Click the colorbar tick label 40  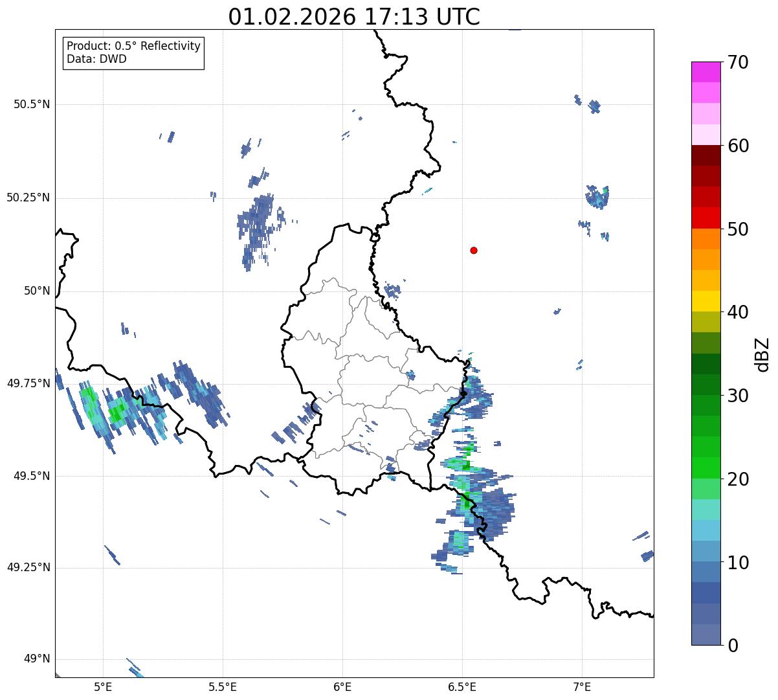[x=738, y=312]
